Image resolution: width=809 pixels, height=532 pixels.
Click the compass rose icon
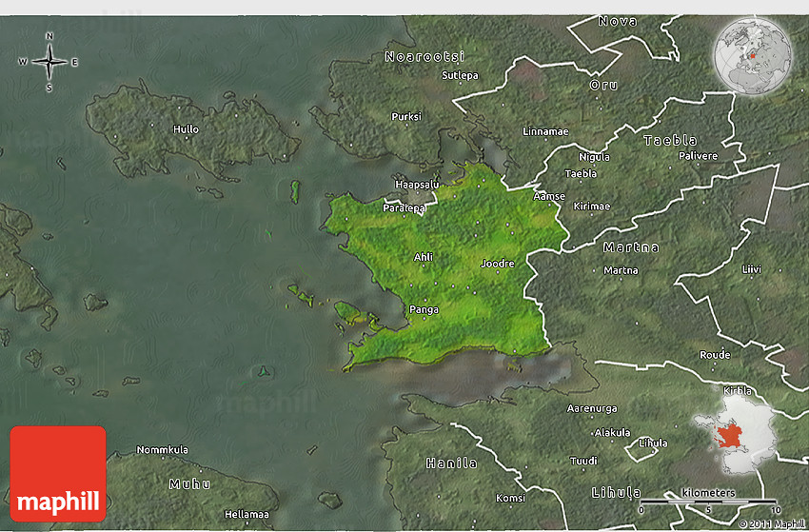click(x=49, y=62)
